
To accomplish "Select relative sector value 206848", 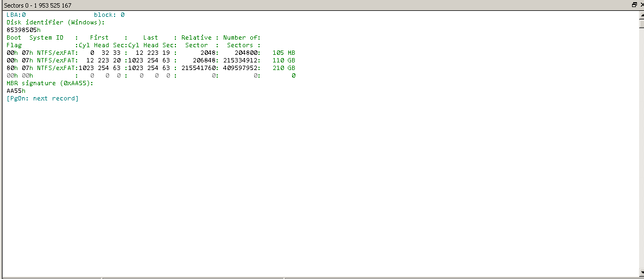I will (204, 60).
